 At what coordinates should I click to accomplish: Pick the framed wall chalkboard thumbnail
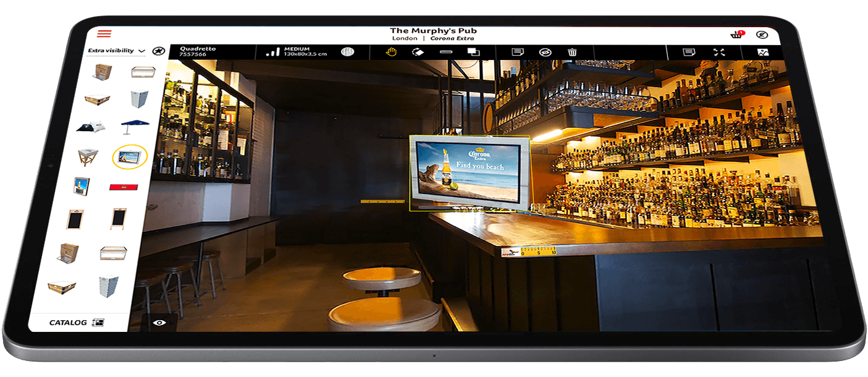point(75,219)
